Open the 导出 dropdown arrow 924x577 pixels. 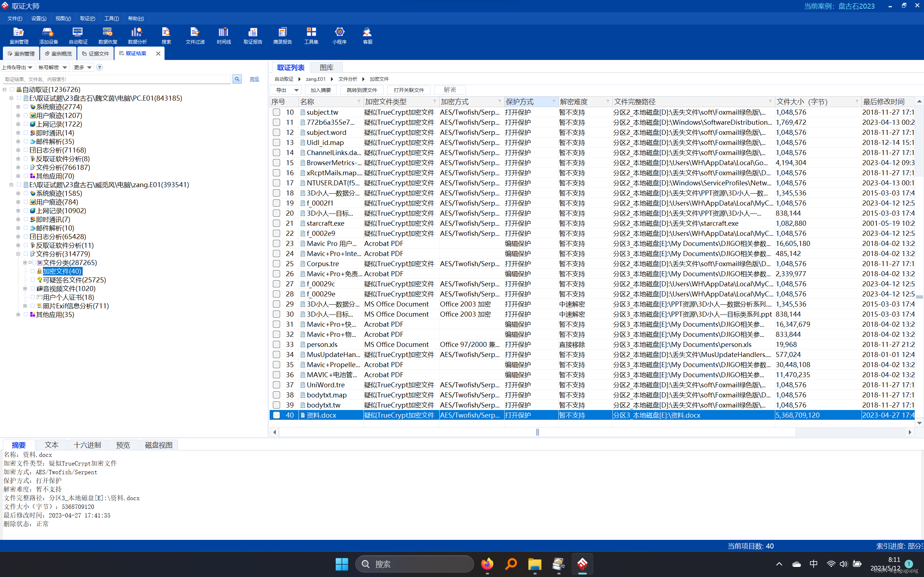click(x=296, y=90)
